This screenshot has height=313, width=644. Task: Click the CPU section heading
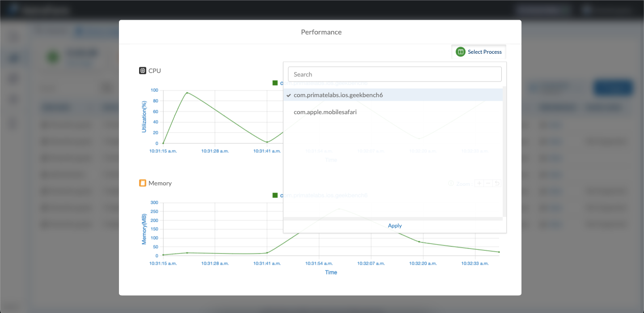155,71
